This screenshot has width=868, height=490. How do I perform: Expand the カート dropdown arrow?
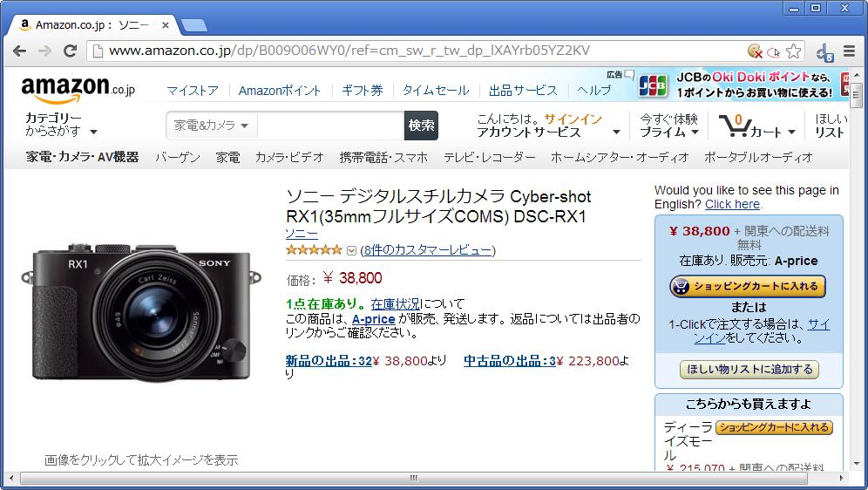click(x=791, y=133)
